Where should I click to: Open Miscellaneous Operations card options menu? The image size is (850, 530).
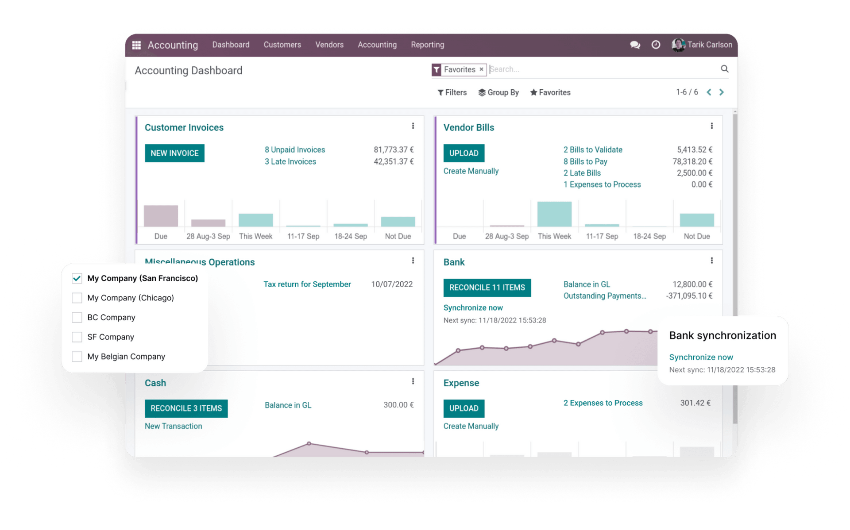413,261
